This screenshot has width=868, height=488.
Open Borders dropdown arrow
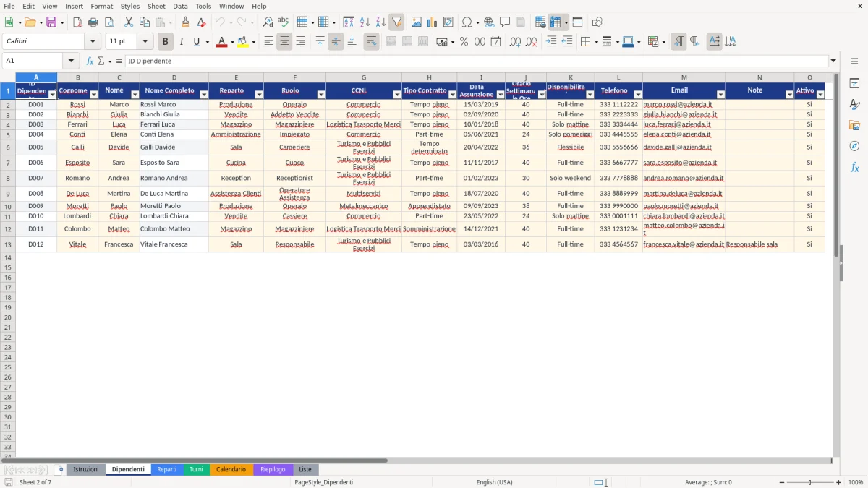click(597, 42)
